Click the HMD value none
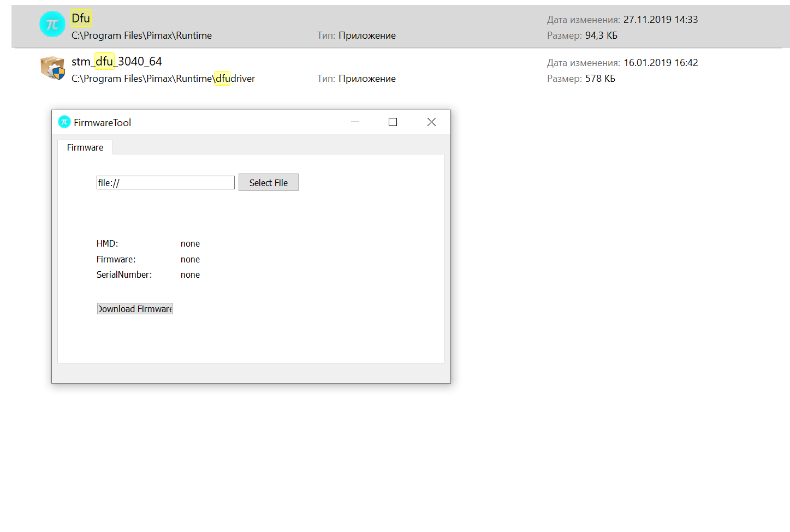Screen dimensions: 790x532 [190, 244]
